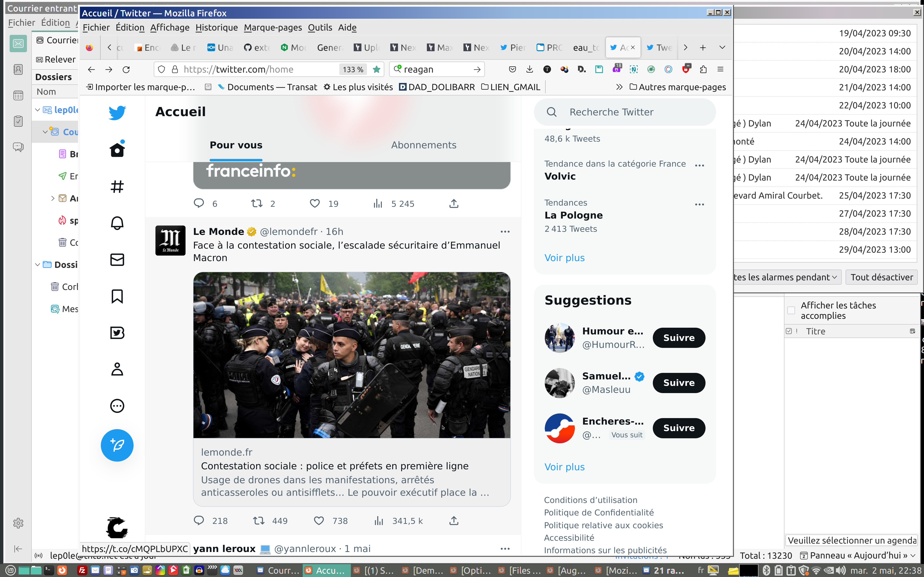The height and width of the screenshot is (577, 924).
Task: Click 'Voir plus' under trends
Action: (x=564, y=258)
